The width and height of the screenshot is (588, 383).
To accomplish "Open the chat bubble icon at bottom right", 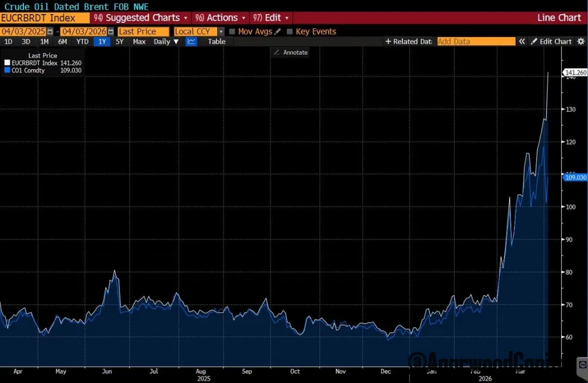I will 583,364.
